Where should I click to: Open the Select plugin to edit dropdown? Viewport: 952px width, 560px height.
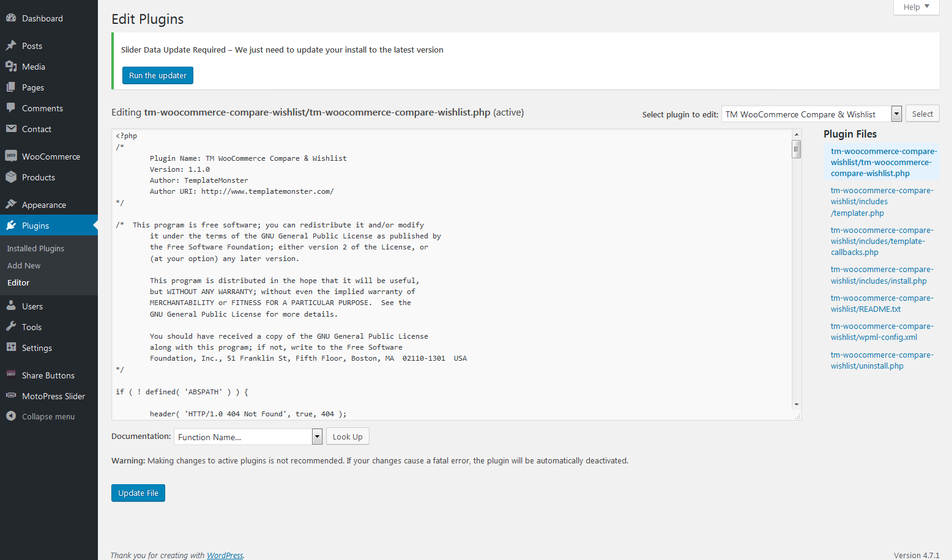tap(811, 114)
